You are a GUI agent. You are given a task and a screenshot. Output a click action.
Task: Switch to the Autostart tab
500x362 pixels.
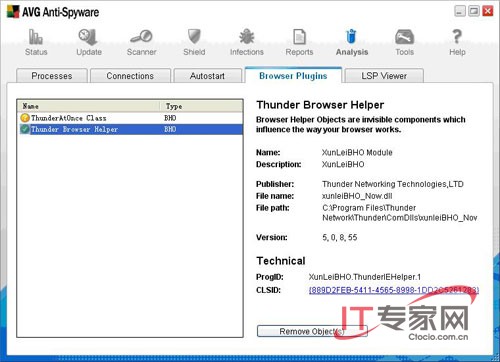click(x=207, y=76)
